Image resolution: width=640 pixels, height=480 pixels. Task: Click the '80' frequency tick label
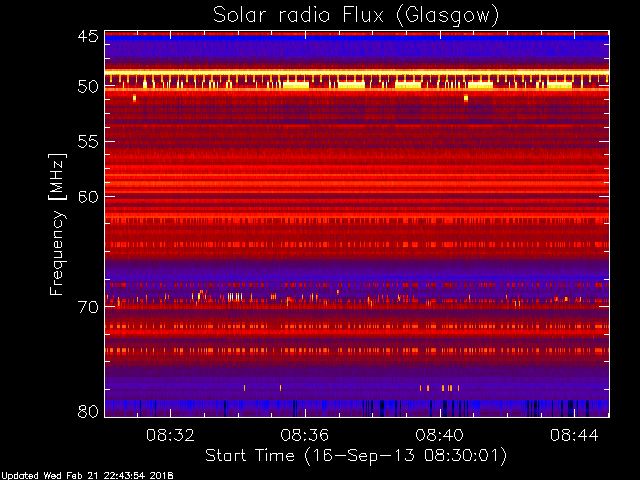(88, 411)
